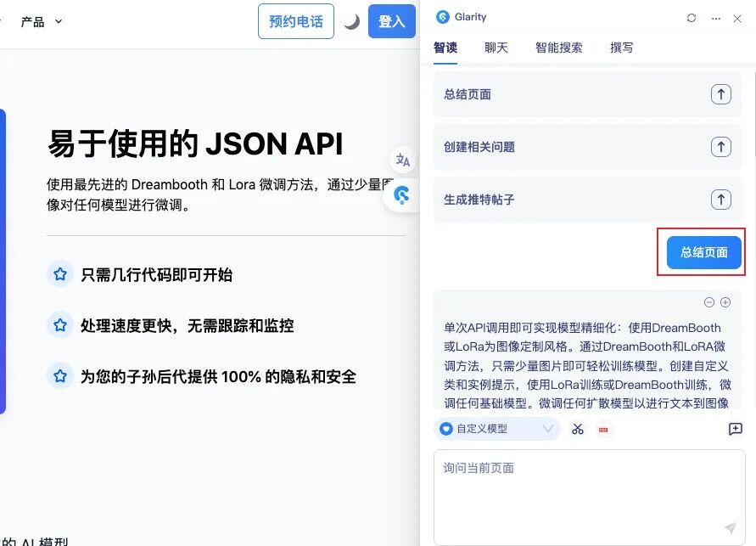Click the blue 登入 button
Screen dimensions: 756x546
pos(391,22)
